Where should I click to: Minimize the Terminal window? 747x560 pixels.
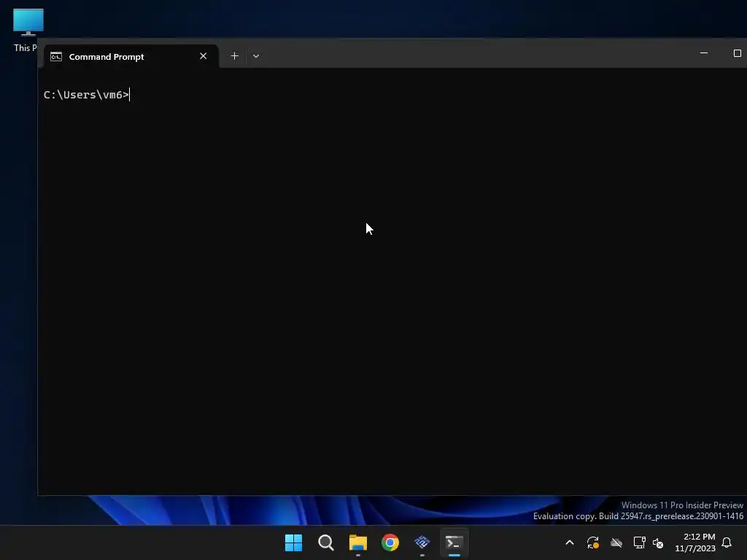[x=704, y=53]
